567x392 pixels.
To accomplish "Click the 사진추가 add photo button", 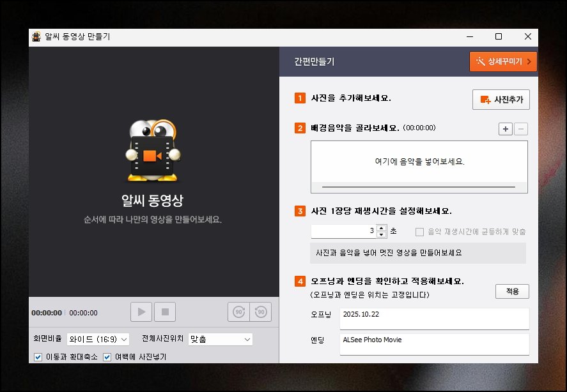I will pos(501,100).
